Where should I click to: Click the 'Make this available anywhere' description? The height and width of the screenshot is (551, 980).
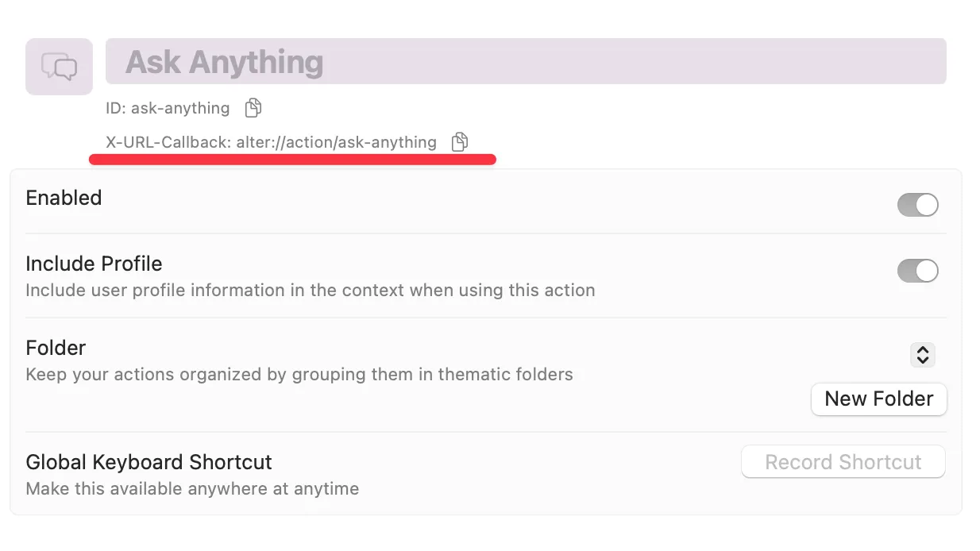[192, 489]
